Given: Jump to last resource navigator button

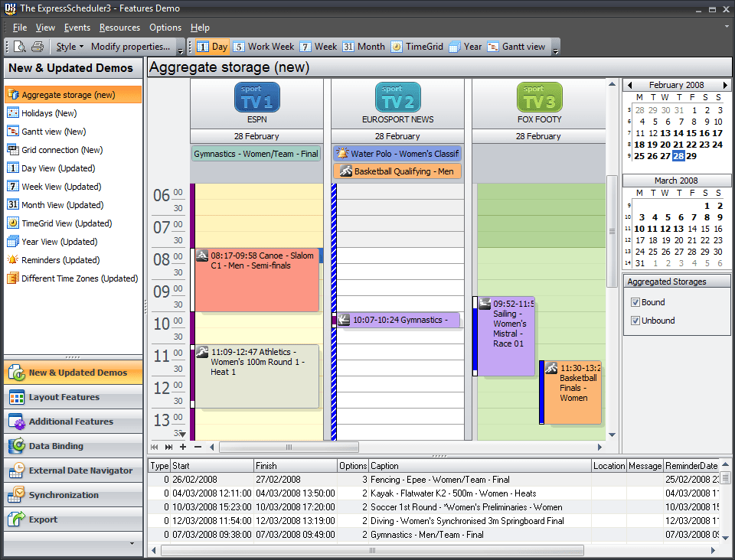Looking at the screenshot, I should pyautogui.click(x=168, y=447).
